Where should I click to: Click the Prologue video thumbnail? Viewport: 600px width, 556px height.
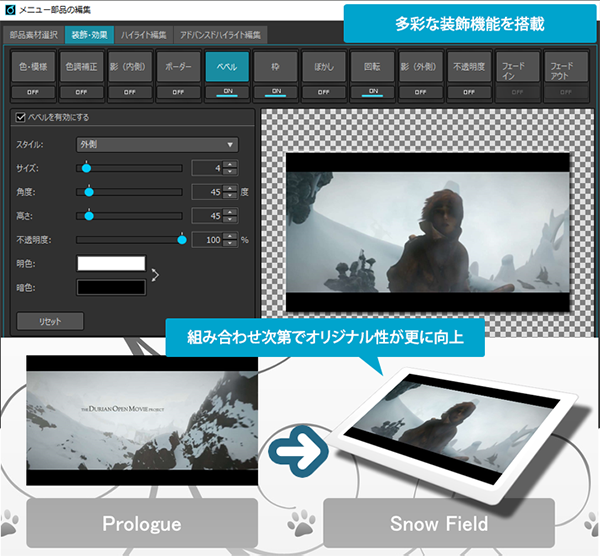click(142, 420)
